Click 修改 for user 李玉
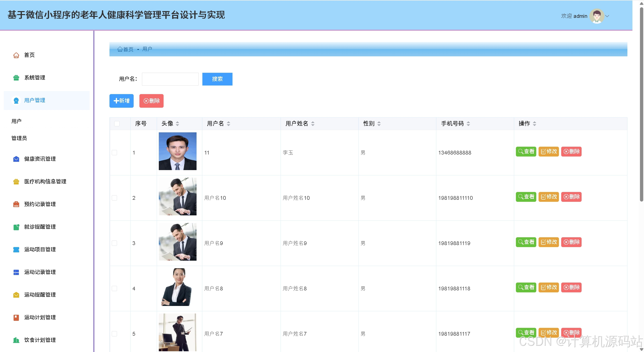 point(549,151)
